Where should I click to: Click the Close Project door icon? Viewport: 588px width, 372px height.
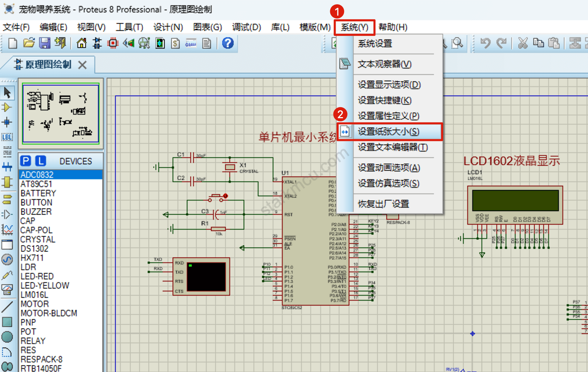coord(60,43)
